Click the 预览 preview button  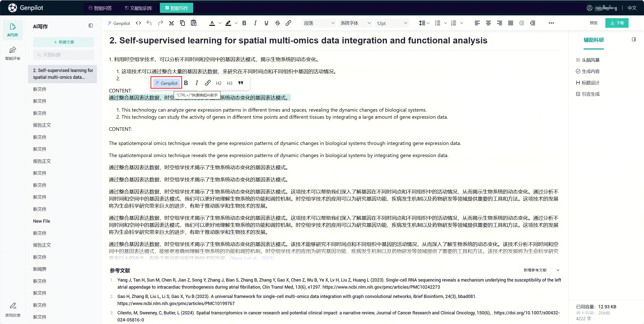(x=593, y=23)
